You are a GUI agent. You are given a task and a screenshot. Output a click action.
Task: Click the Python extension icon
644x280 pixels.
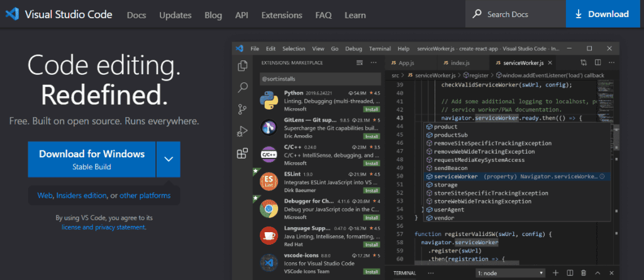pos(269,101)
